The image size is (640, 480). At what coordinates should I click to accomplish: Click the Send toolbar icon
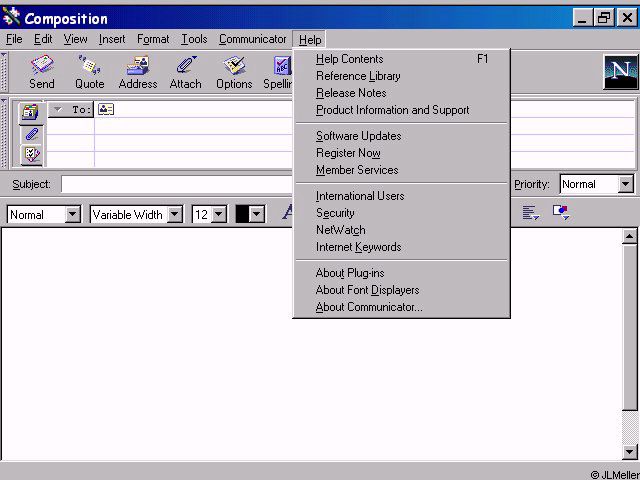click(42, 72)
